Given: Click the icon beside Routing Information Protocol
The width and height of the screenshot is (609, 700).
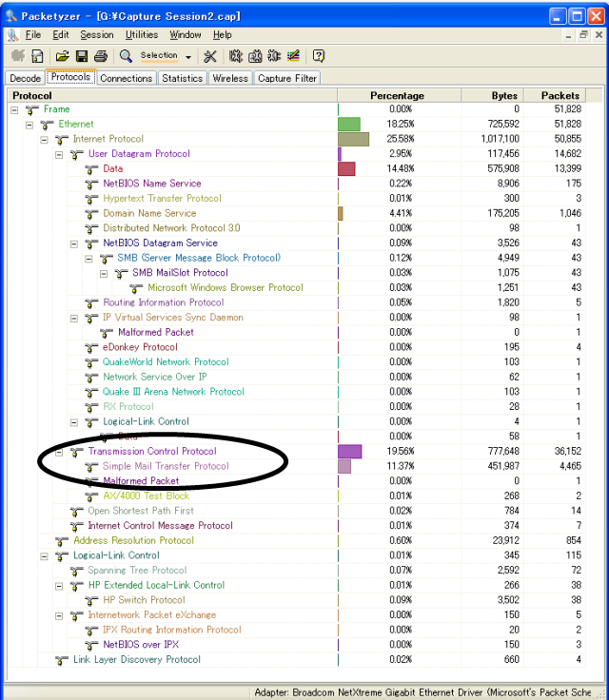Looking at the screenshot, I should 91,303.
